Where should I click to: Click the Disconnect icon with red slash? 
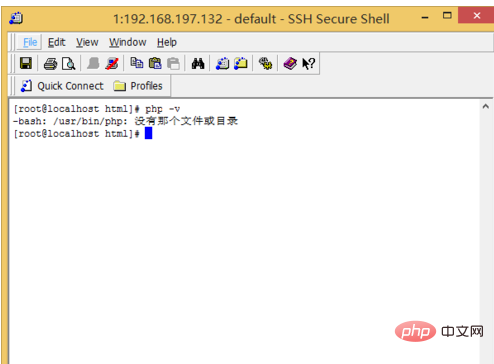pyautogui.click(x=112, y=63)
